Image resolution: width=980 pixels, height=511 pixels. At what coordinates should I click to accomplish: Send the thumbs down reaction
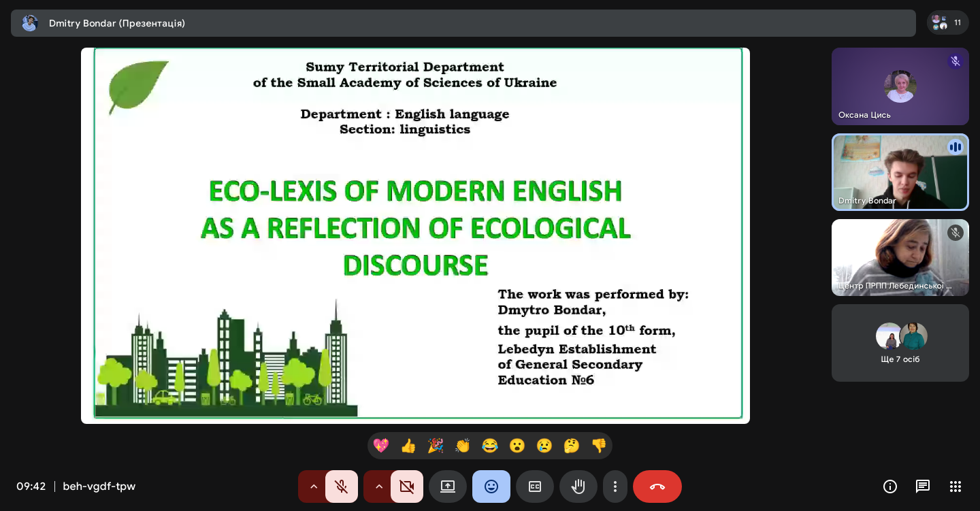coord(599,446)
